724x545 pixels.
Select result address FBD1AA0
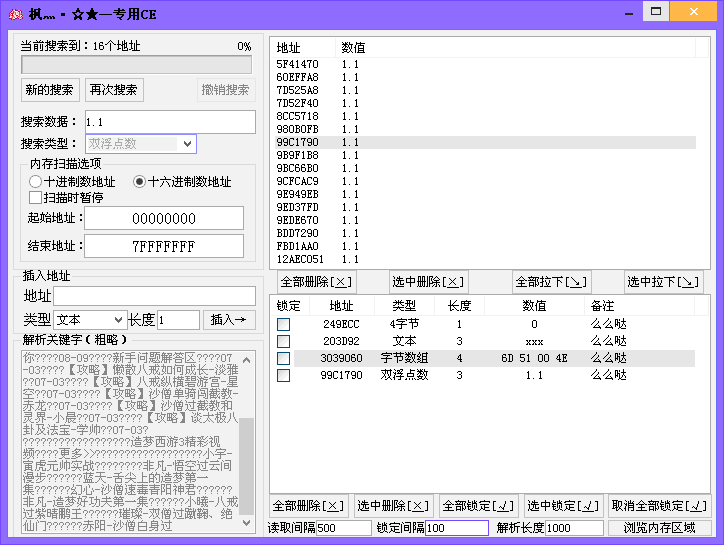click(297, 246)
